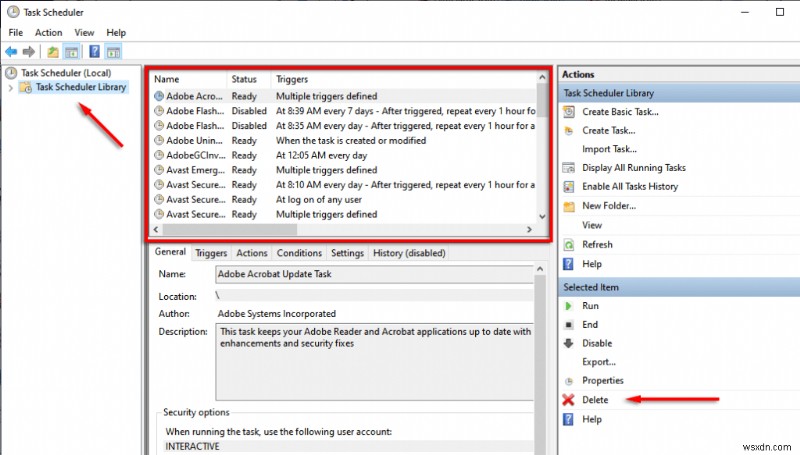
Task: Click details pane scrollbar up arrow
Action: tap(540, 269)
